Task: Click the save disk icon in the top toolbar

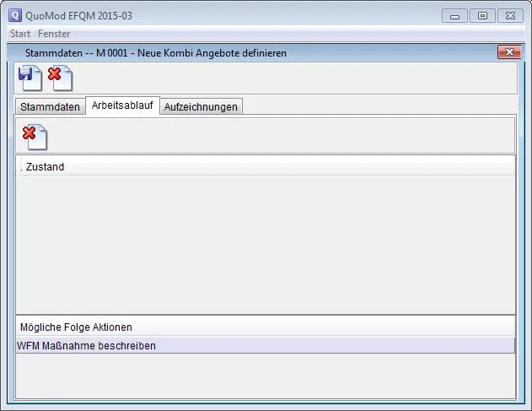Action: click(x=31, y=78)
